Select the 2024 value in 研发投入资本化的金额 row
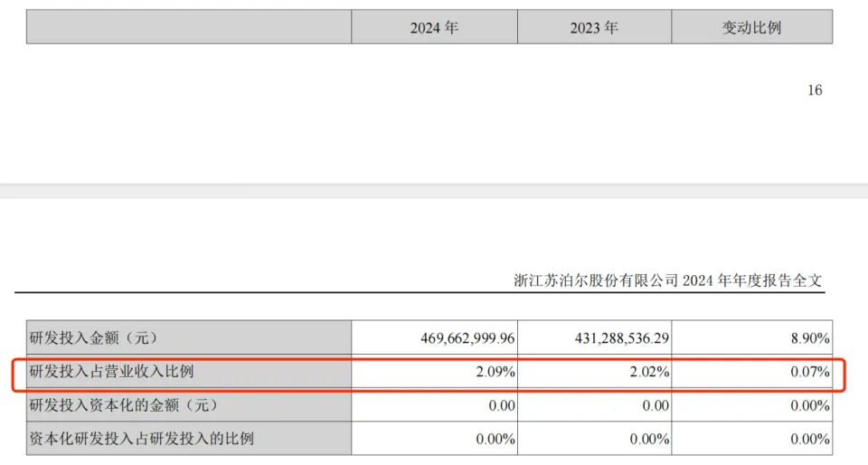The width and height of the screenshot is (868, 465). pos(501,405)
